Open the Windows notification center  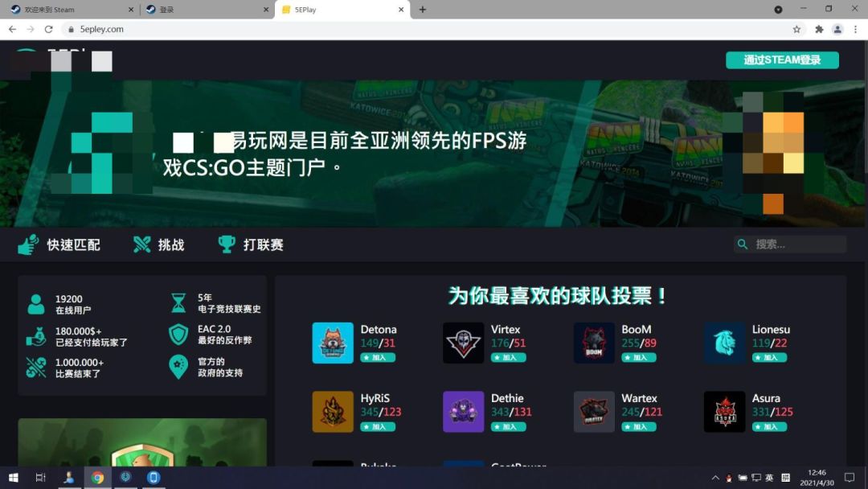(850, 478)
